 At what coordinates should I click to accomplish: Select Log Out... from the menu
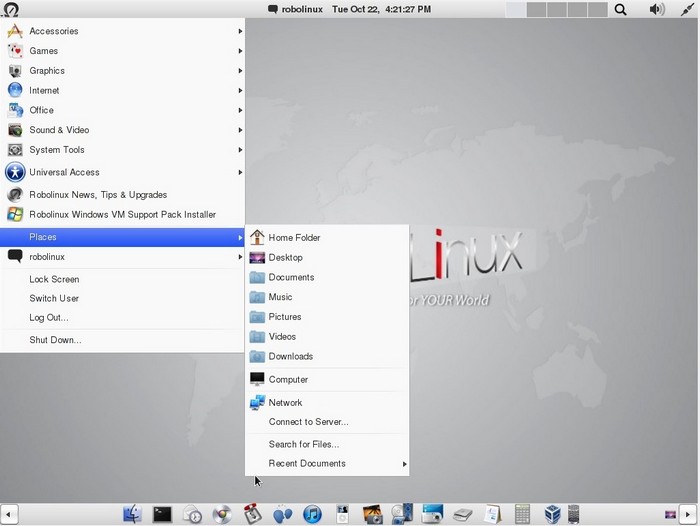point(122,317)
